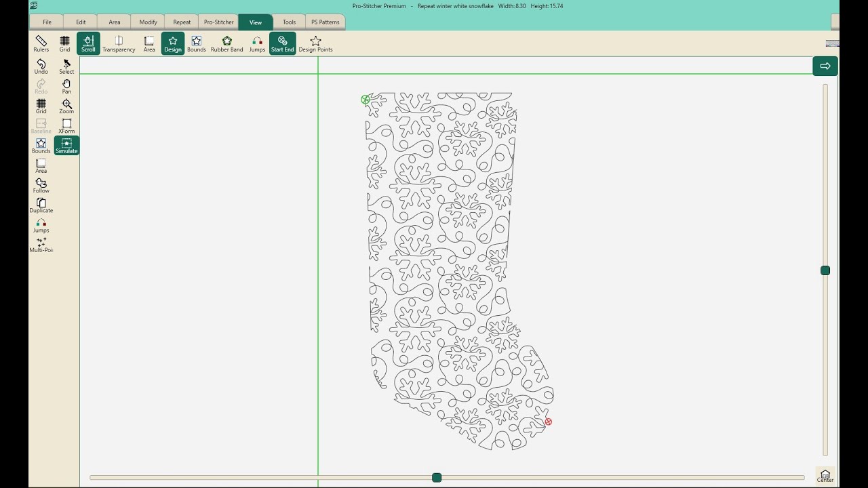The image size is (868, 488).
Task: Click the vertical scroll slider handle
Action: pyautogui.click(x=825, y=270)
